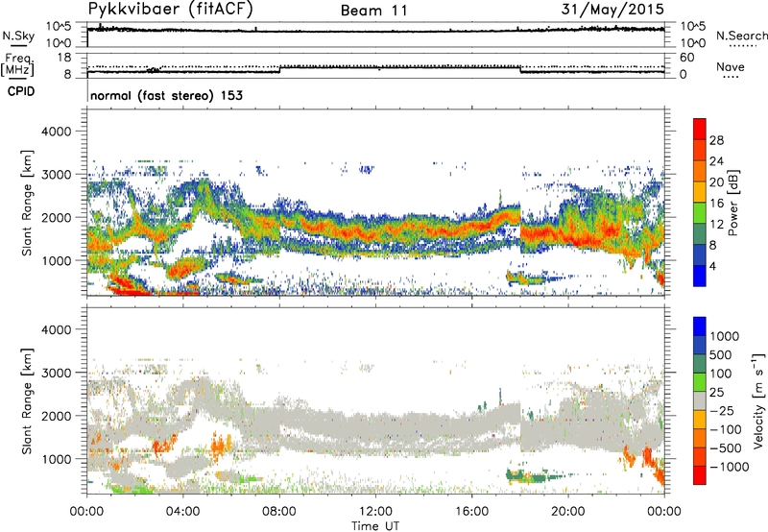This screenshot has height=532, width=768.
Task: Click the 3000 tick of velocity panel
Action: pyautogui.click(x=57, y=373)
